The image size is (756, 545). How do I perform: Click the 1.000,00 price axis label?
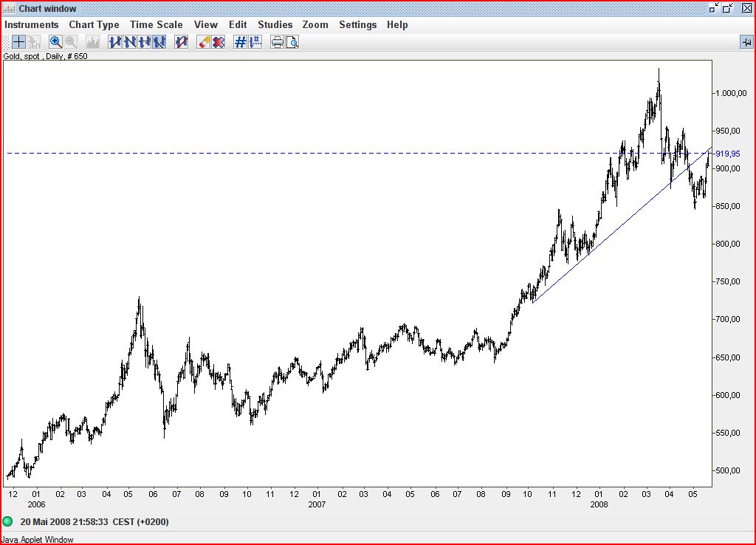[731, 93]
